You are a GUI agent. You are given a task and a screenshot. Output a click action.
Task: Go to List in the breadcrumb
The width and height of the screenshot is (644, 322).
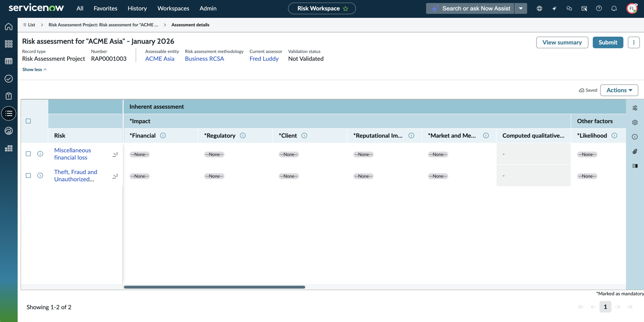tap(29, 25)
